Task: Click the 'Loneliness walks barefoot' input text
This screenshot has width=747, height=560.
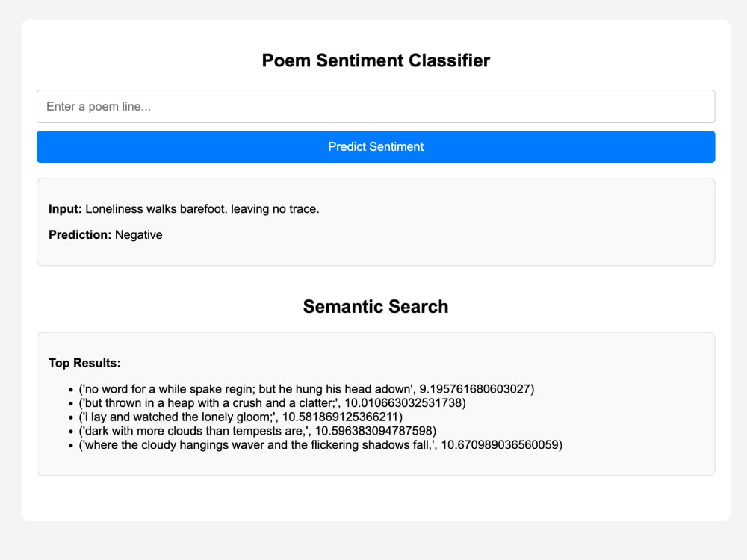Action: click(x=202, y=209)
